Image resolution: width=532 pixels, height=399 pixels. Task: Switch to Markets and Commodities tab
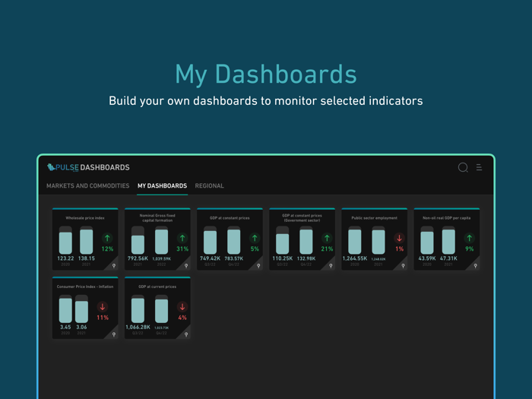[88, 186]
